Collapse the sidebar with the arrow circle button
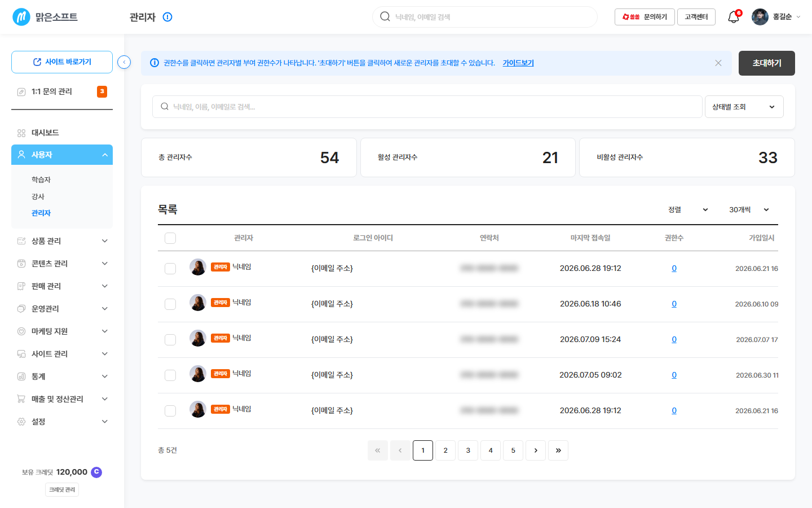Viewport: 812px width, 508px height. [x=124, y=62]
